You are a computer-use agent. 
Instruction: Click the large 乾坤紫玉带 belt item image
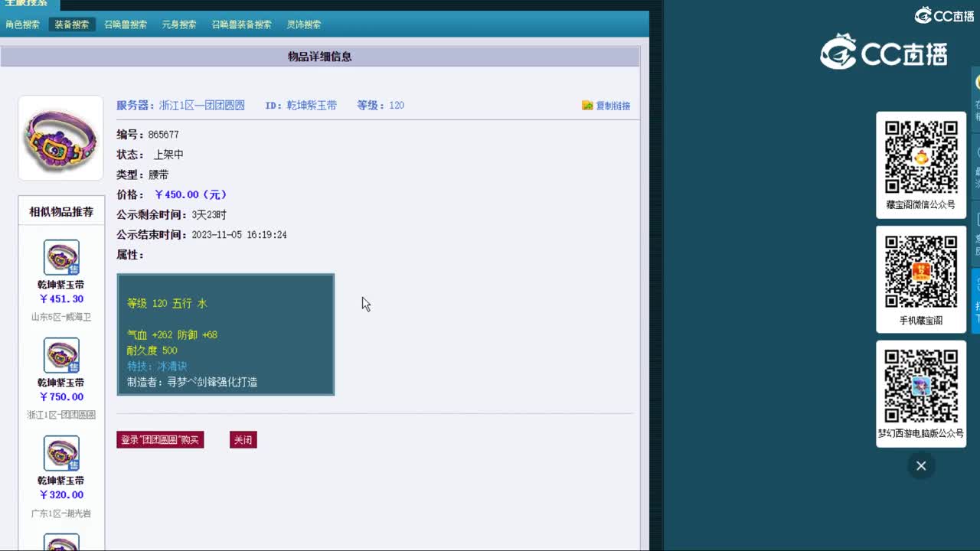point(60,138)
